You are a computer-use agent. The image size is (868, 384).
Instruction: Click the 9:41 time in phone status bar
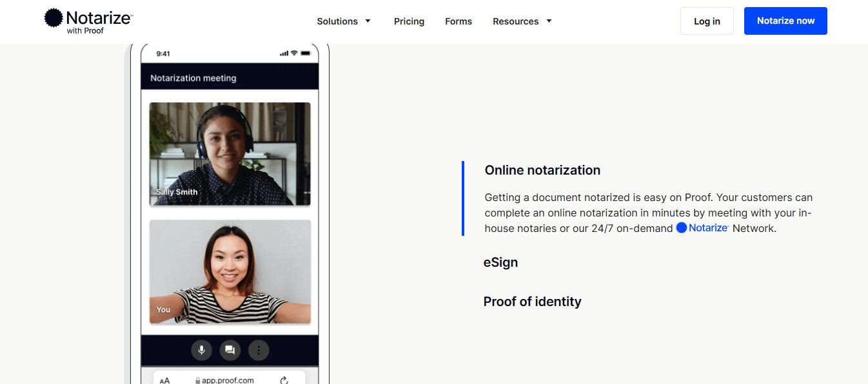[x=163, y=53]
